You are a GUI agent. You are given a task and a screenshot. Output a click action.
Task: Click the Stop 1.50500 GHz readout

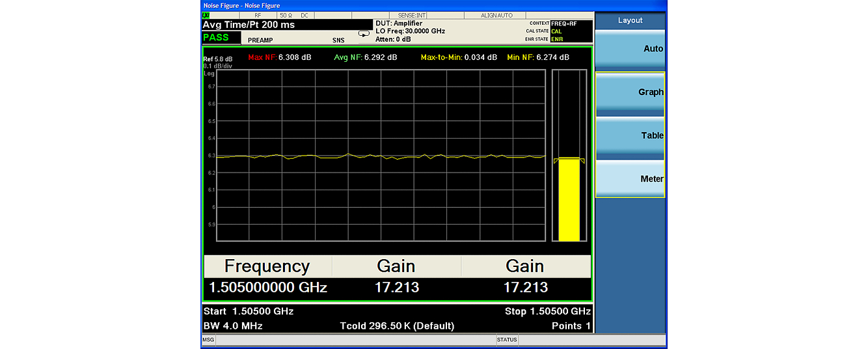click(547, 311)
